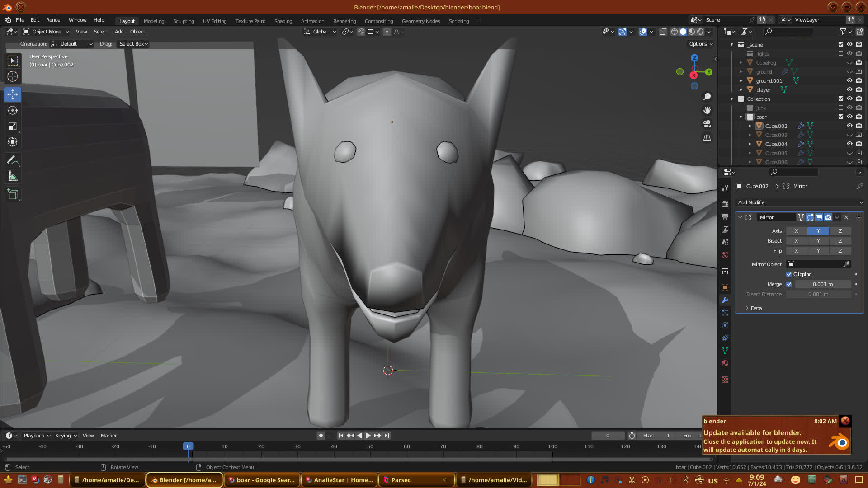Screen dimensions: 868x488
Task: Enable Mirror axis X button
Action: tap(796, 231)
